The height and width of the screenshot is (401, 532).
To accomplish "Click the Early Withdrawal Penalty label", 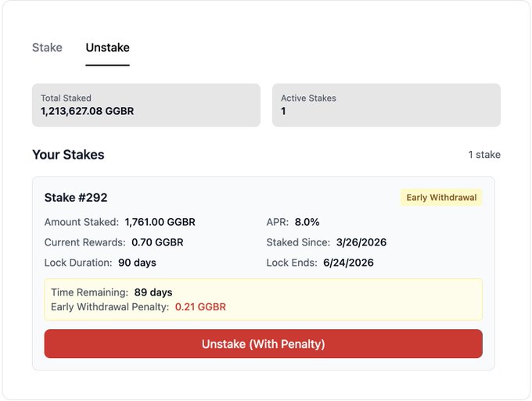I will (x=110, y=307).
